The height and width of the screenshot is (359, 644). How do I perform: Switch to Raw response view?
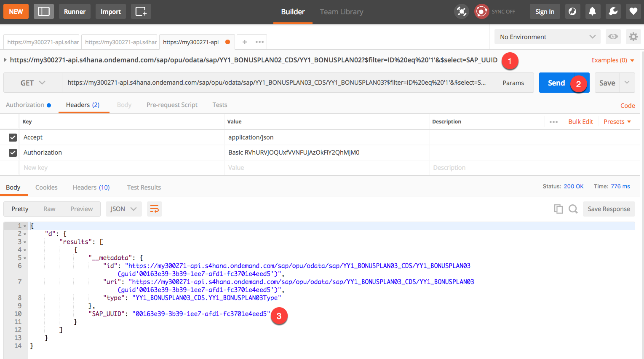[x=49, y=209]
